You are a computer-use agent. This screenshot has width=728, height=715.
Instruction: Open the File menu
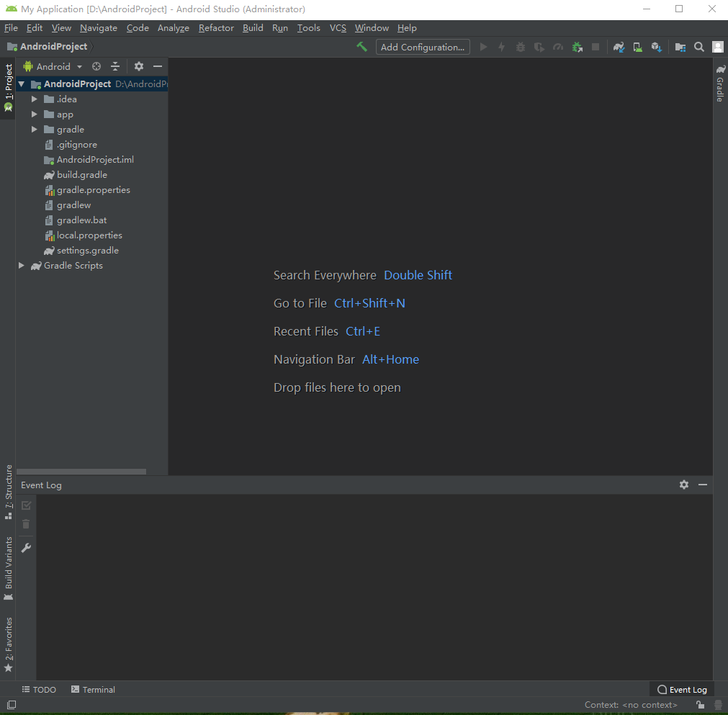pyautogui.click(x=11, y=28)
